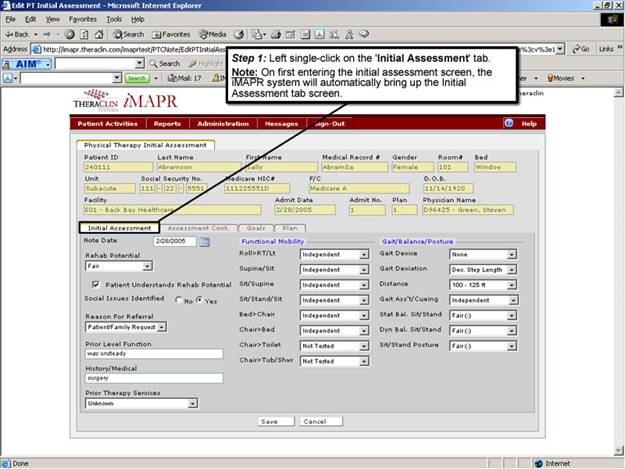Click the Save button
Viewport: 625px width, 469px height.
pos(269,421)
